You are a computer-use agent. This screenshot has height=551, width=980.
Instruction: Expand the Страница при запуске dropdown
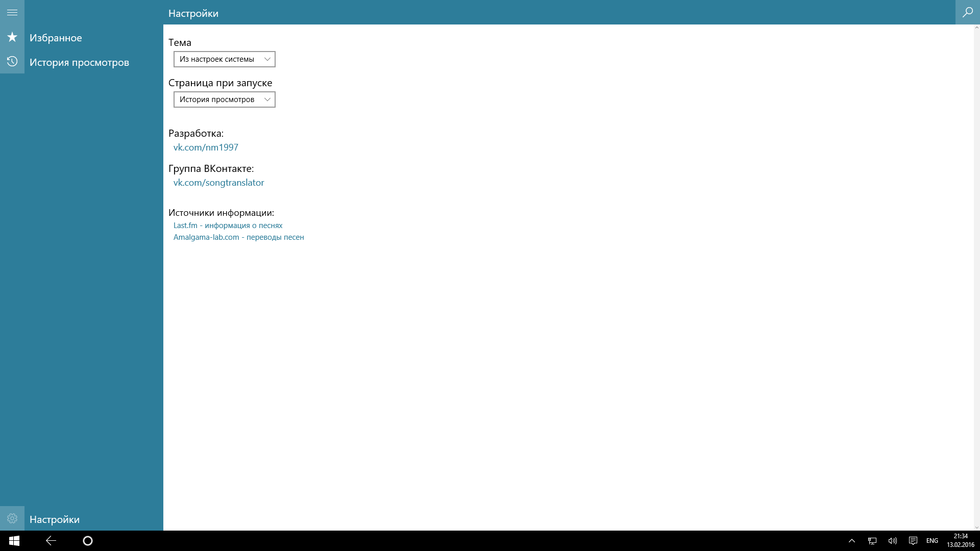(x=224, y=99)
